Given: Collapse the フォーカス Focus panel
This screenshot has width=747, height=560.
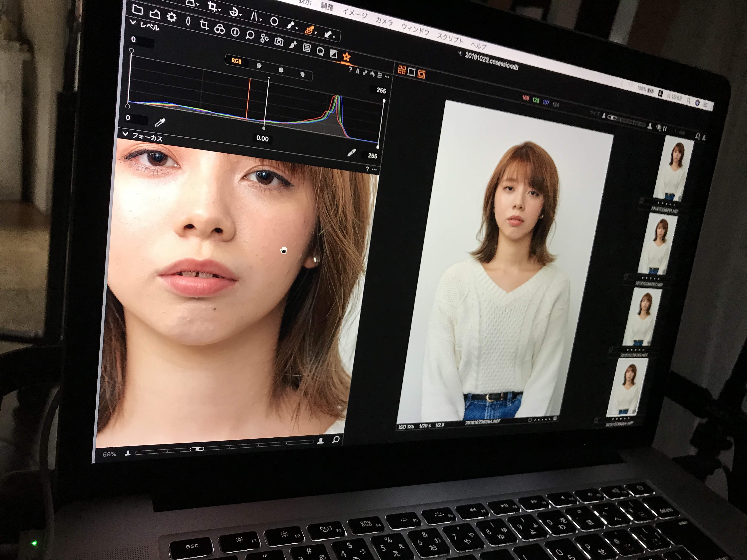Looking at the screenshot, I should 125,134.
